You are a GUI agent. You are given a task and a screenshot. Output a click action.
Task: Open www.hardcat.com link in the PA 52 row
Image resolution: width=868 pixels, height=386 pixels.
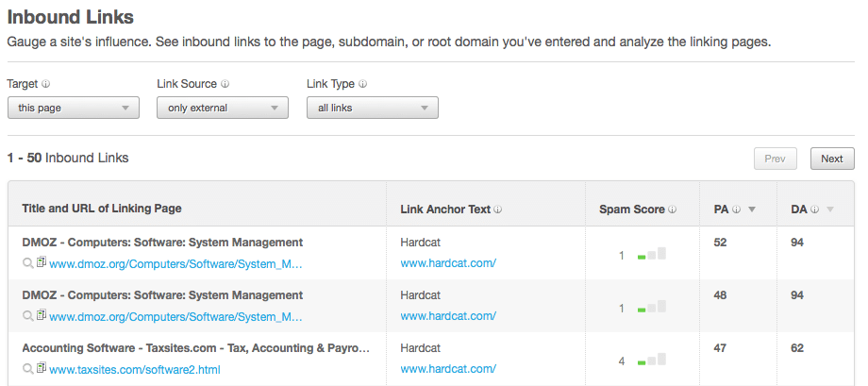point(448,263)
